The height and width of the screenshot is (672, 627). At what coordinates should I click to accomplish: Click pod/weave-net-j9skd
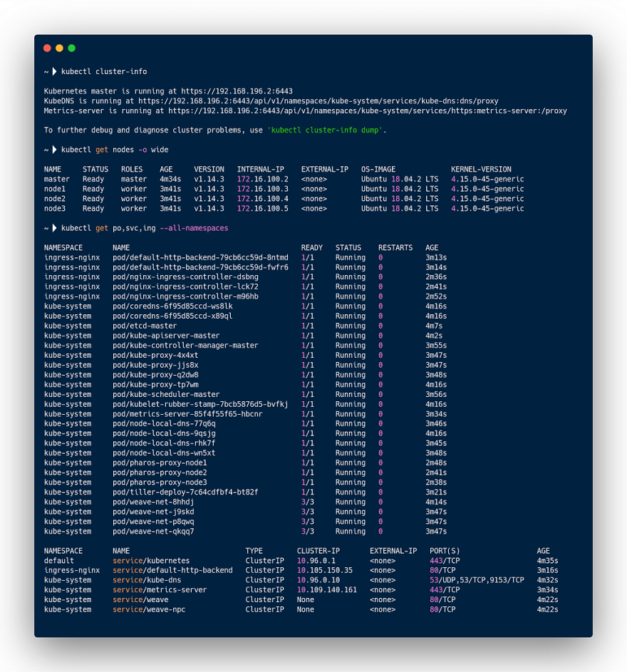tap(153, 512)
